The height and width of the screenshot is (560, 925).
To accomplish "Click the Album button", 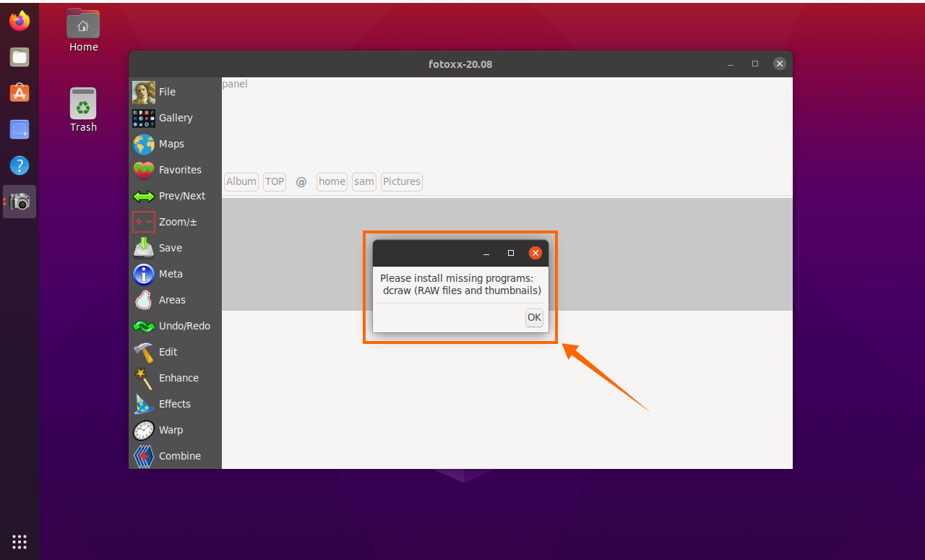I will [241, 181].
